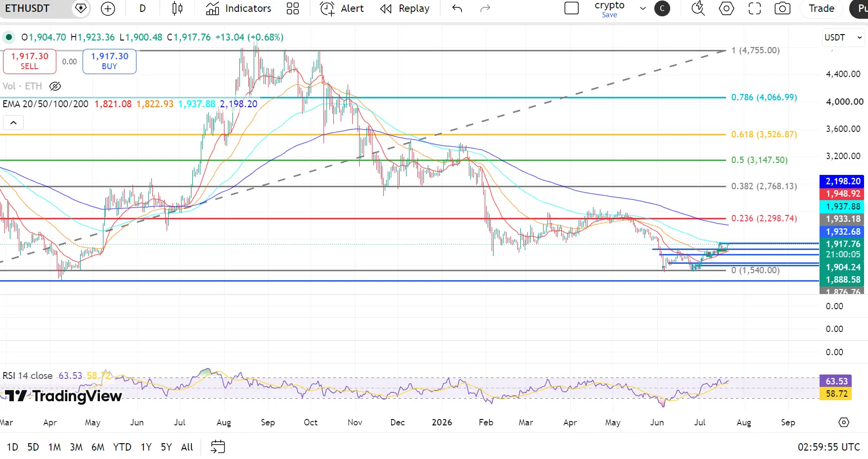The width and height of the screenshot is (868, 459).
Task: Expand the crypto layout dropdown arrow
Action: click(642, 8)
